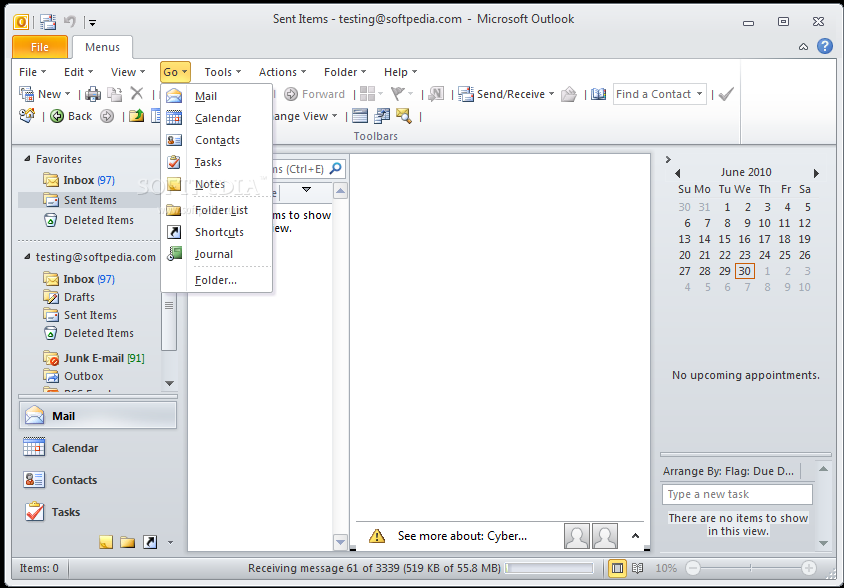The width and height of the screenshot is (844, 588).
Task: Select Tasks in the Go menu
Action: 216,162
